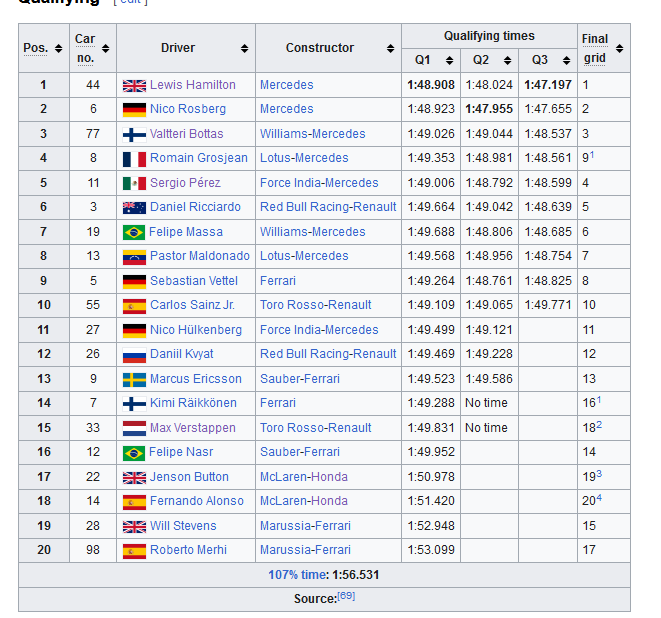This screenshot has width=661, height=618.
Task: Open the Will Stevens driver link
Action: (183, 526)
